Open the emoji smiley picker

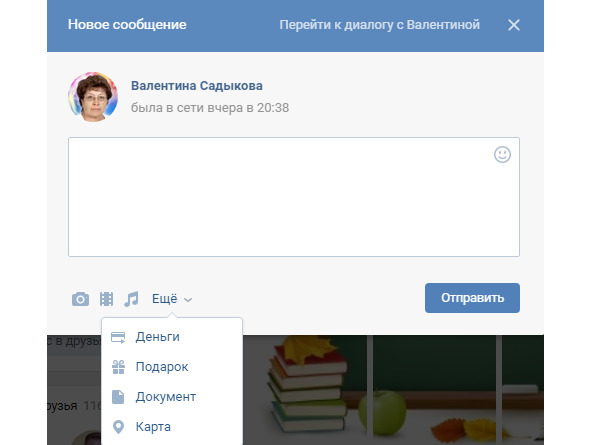coord(502,154)
